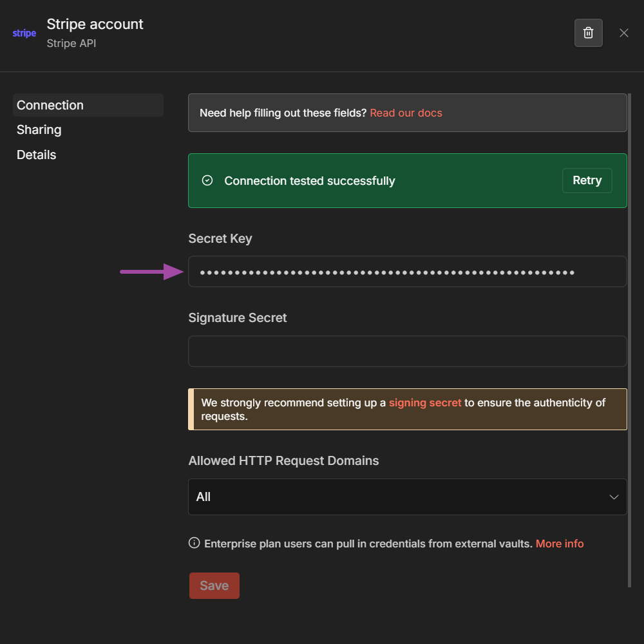The height and width of the screenshot is (644, 644).
Task: Open the Details tab
Action: 36,155
